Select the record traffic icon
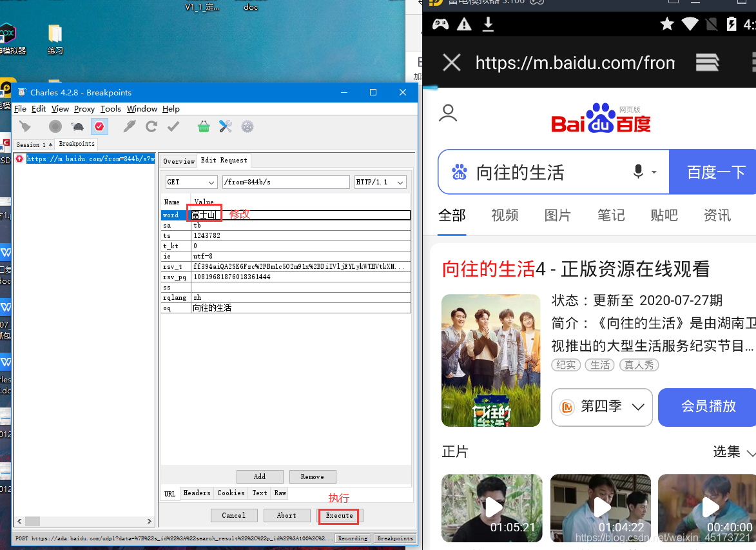Image resolution: width=756 pixels, height=550 pixels. pos(55,126)
